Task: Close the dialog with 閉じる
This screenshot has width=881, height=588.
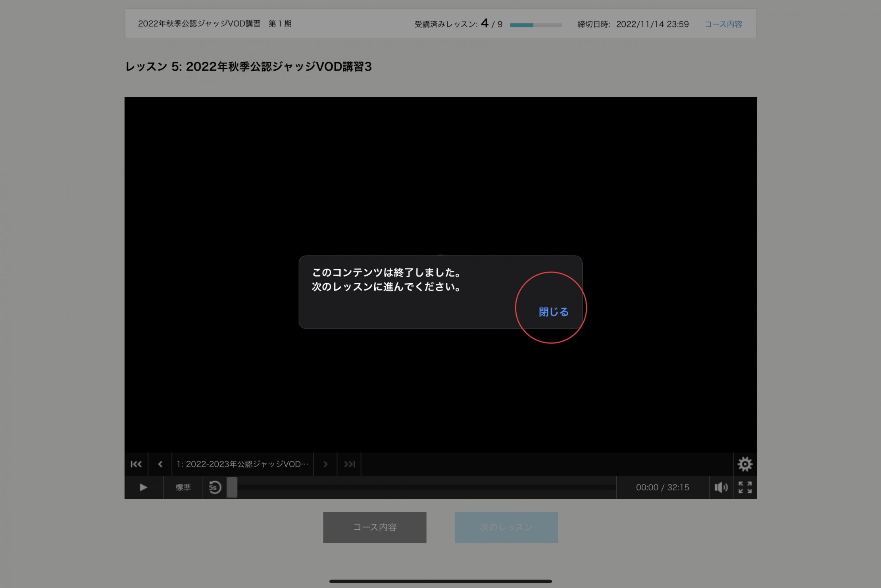Action: click(553, 312)
